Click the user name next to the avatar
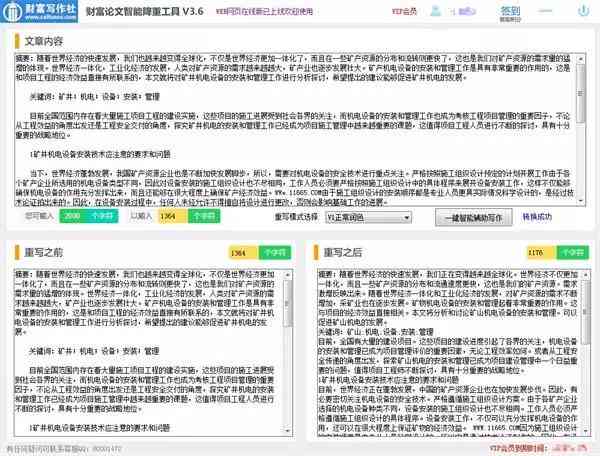 click(x=465, y=11)
